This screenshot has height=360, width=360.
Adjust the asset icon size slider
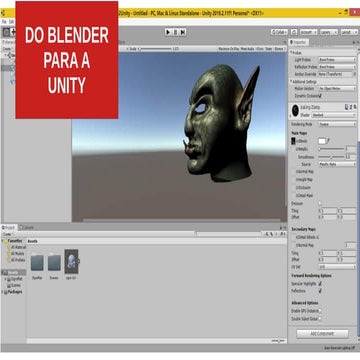pos(278,341)
